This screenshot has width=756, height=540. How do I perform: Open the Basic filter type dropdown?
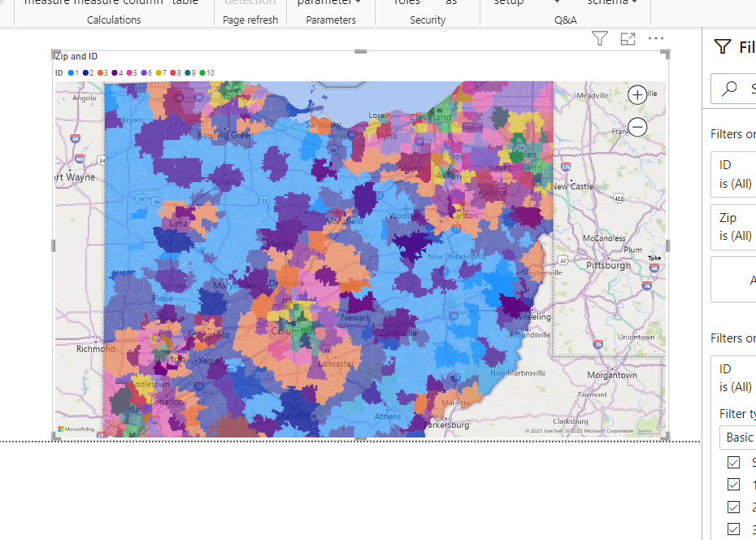click(737, 438)
